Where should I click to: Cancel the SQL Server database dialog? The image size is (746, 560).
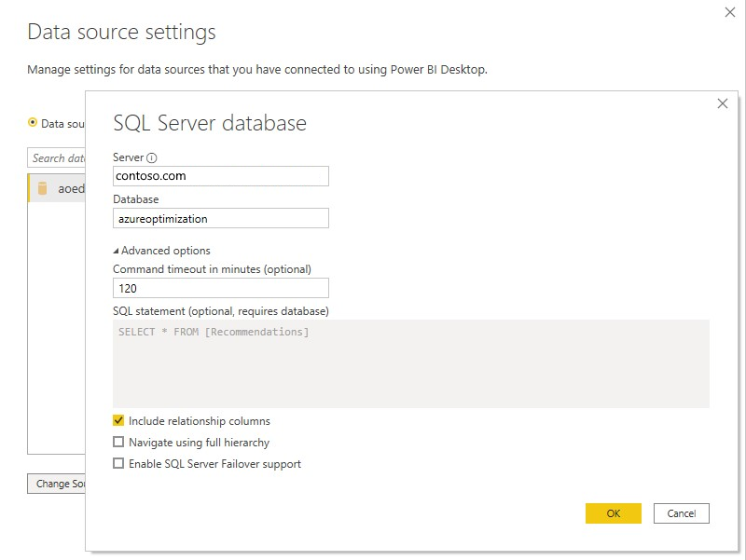[681, 513]
